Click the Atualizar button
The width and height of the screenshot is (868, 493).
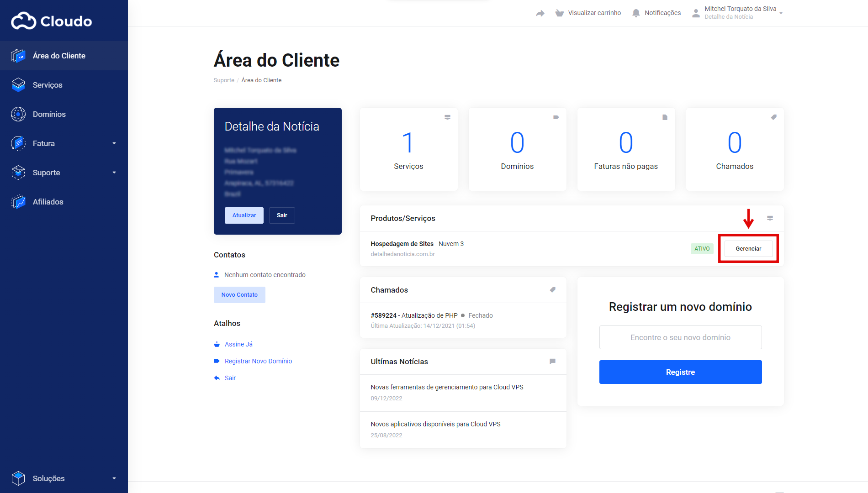tap(244, 215)
